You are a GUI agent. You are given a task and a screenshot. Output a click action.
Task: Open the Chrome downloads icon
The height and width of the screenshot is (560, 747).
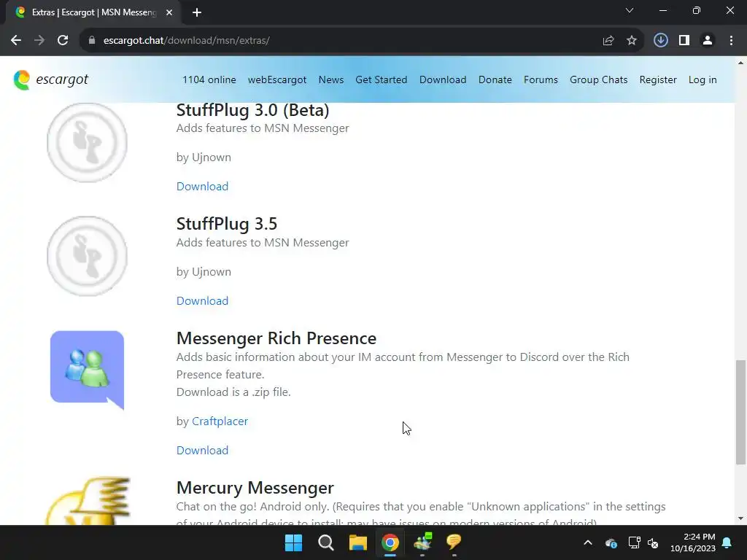click(x=661, y=41)
